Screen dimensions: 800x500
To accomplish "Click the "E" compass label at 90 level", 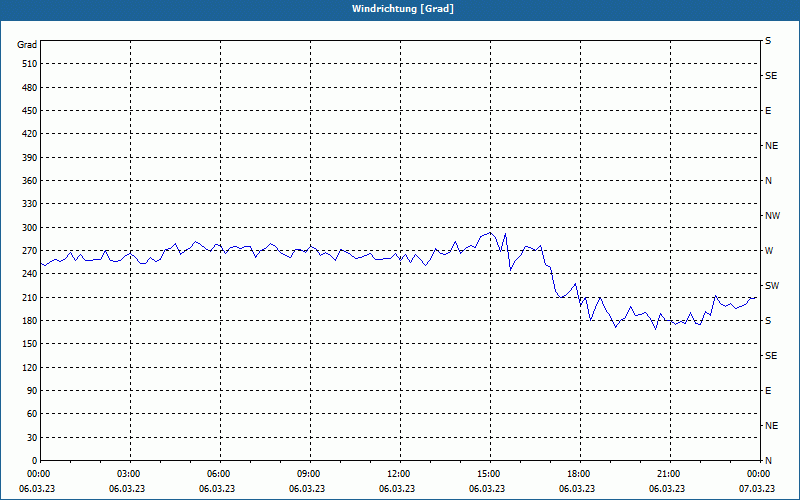I will 768,391.
